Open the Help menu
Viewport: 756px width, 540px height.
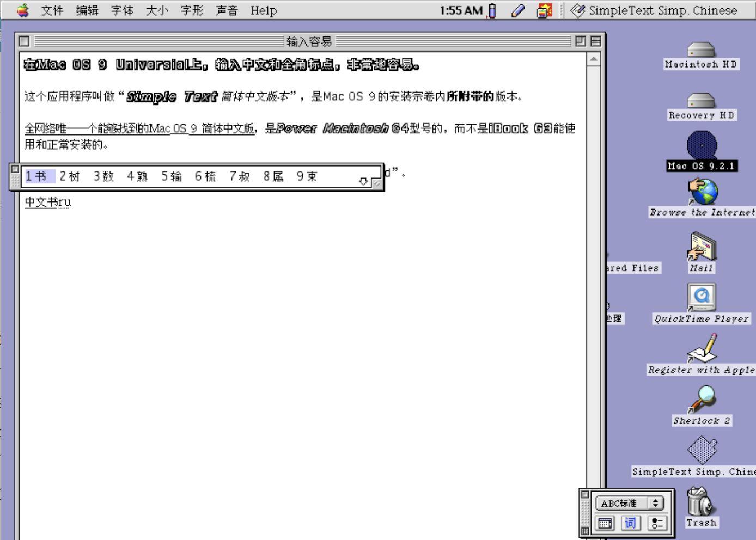click(264, 10)
